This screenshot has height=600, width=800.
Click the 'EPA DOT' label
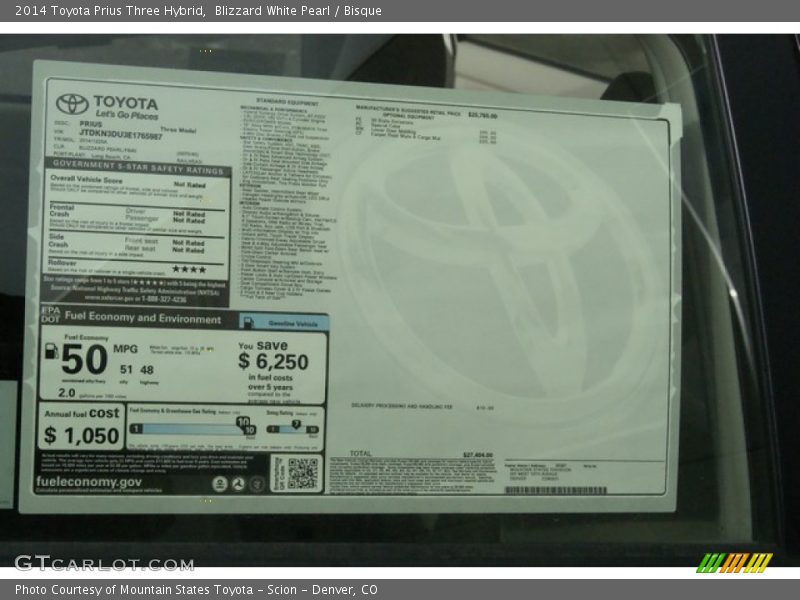tap(51, 315)
